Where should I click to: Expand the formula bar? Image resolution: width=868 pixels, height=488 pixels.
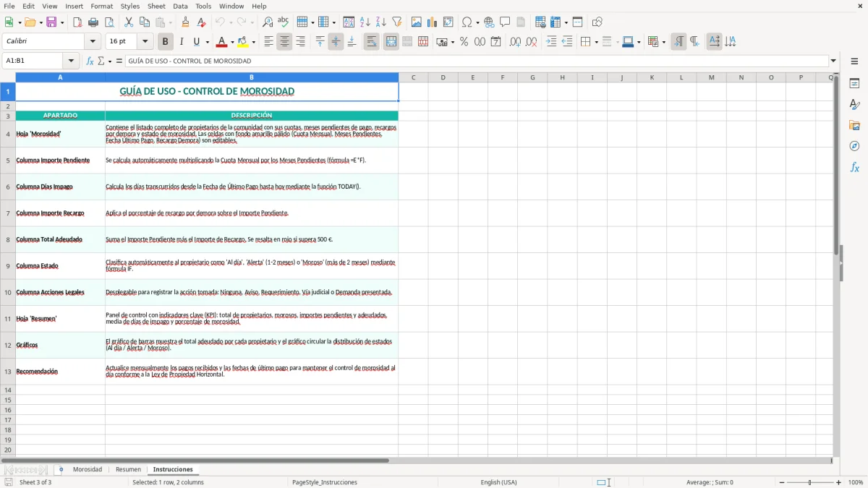click(833, 61)
